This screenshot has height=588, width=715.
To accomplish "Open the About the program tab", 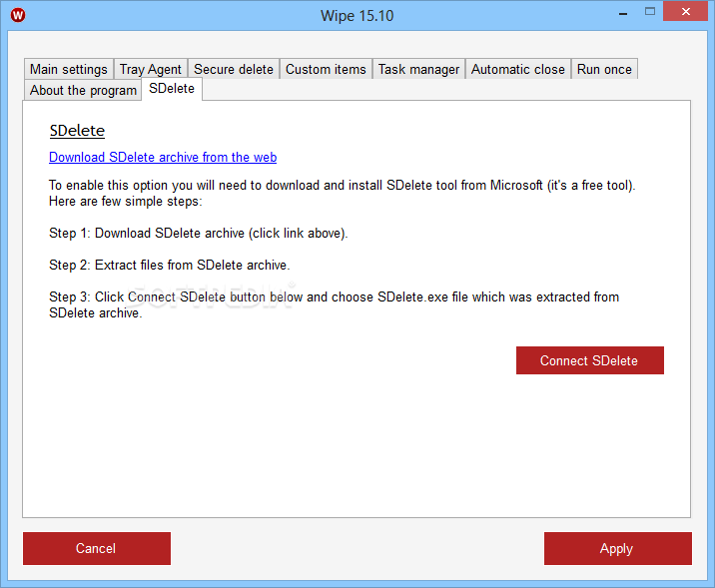I will coord(83,90).
